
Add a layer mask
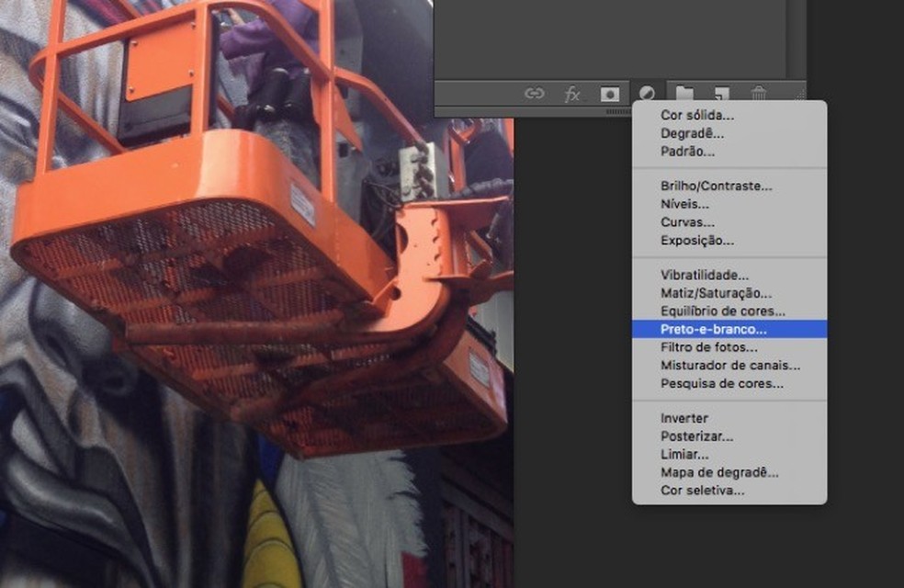[610, 94]
